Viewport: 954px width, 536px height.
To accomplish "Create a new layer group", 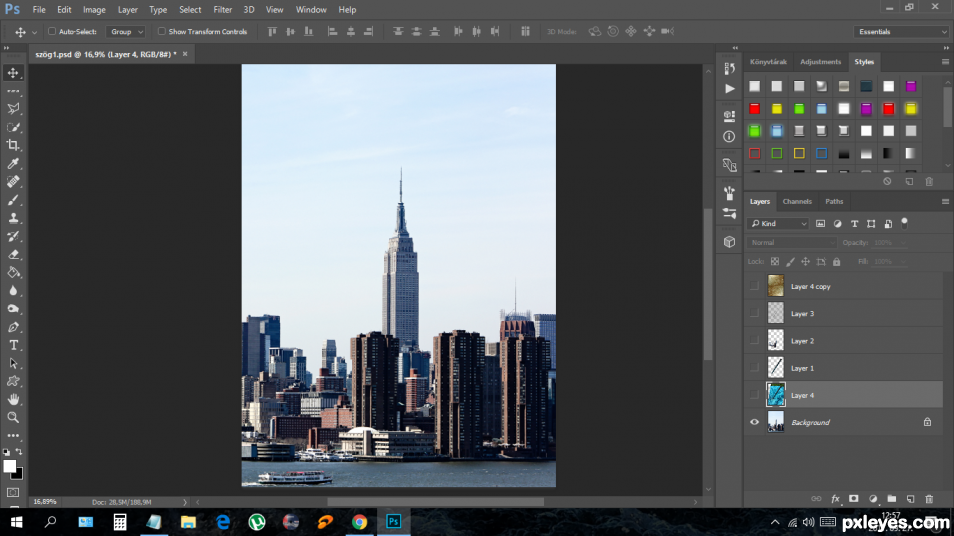I will tap(891, 499).
